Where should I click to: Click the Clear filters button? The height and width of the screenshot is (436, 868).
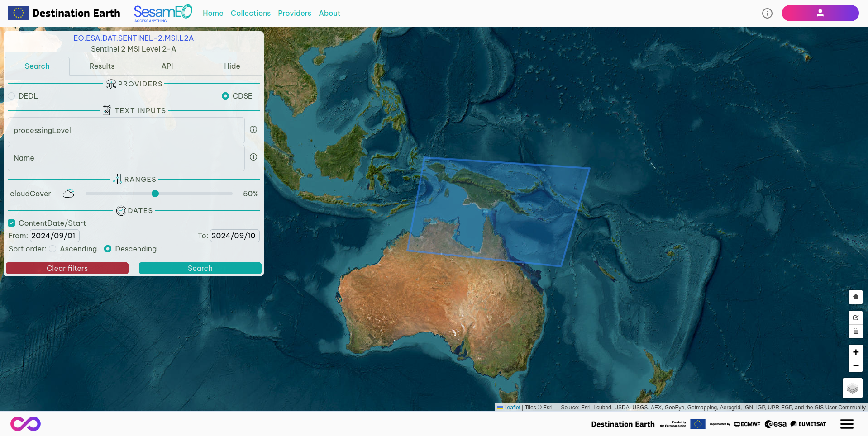(x=67, y=268)
